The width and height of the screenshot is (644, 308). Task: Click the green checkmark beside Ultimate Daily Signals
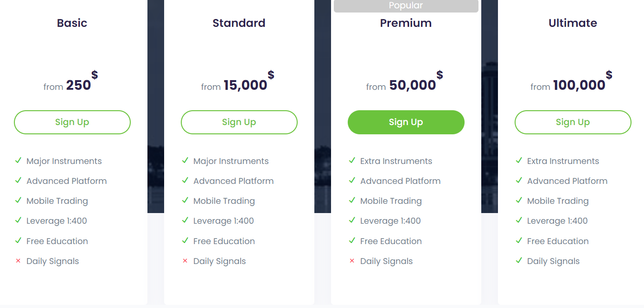[x=519, y=261]
